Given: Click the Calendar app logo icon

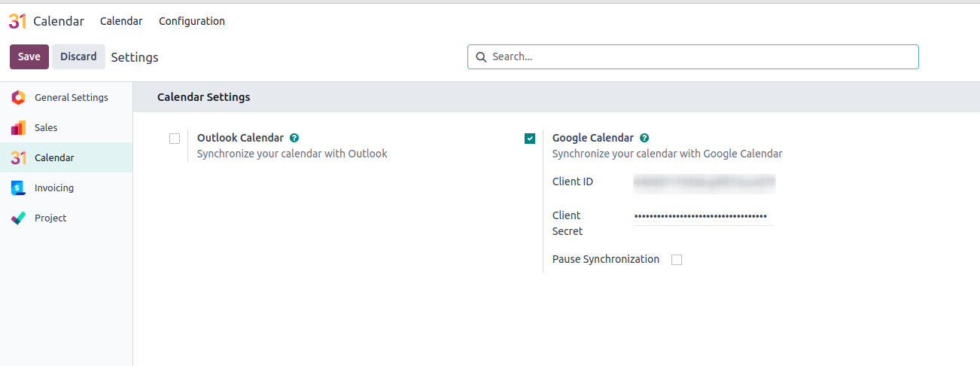Looking at the screenshot, I should click(17, 21).
